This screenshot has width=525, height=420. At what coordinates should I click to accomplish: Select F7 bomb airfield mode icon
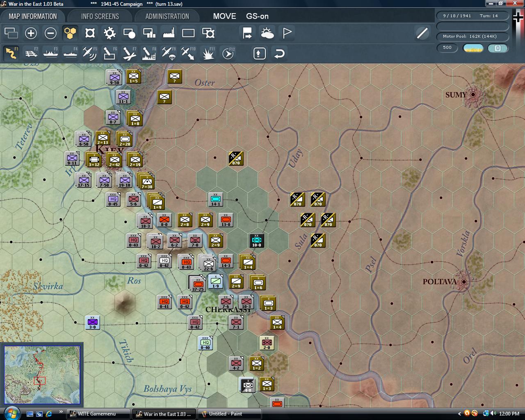point(129,53)
